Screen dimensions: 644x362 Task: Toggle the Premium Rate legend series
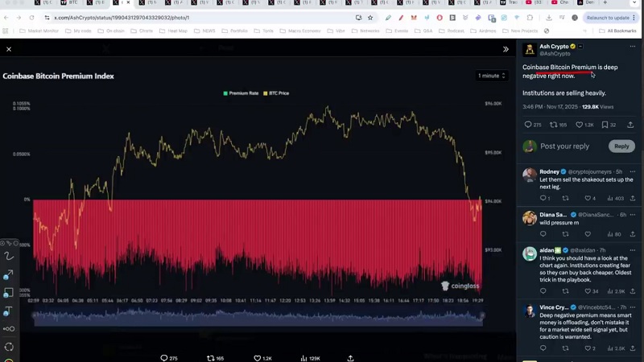point(241,93)
